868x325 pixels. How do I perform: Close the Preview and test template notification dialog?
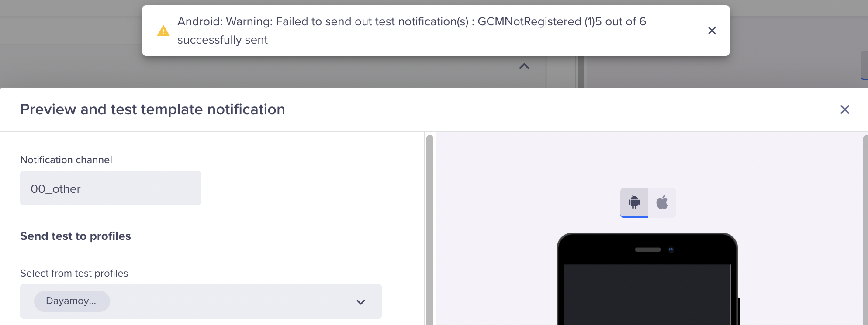(844, 109)
